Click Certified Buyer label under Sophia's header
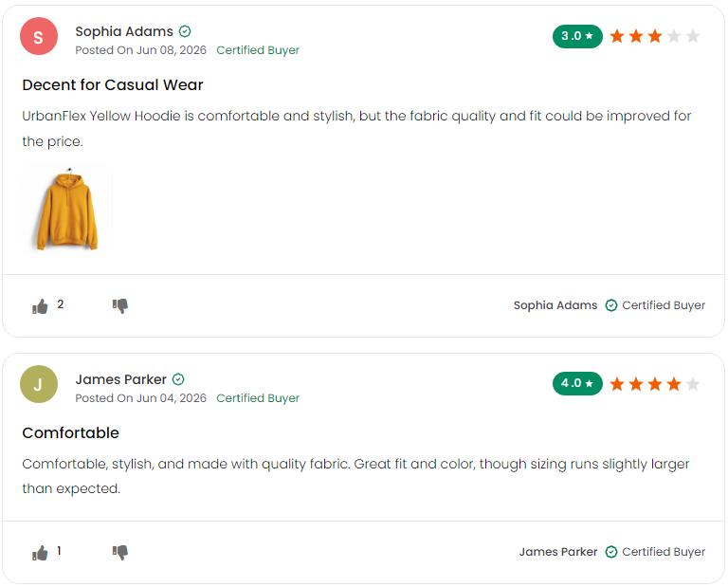Viewport: 728px width, 587px height. pos(258,50)
